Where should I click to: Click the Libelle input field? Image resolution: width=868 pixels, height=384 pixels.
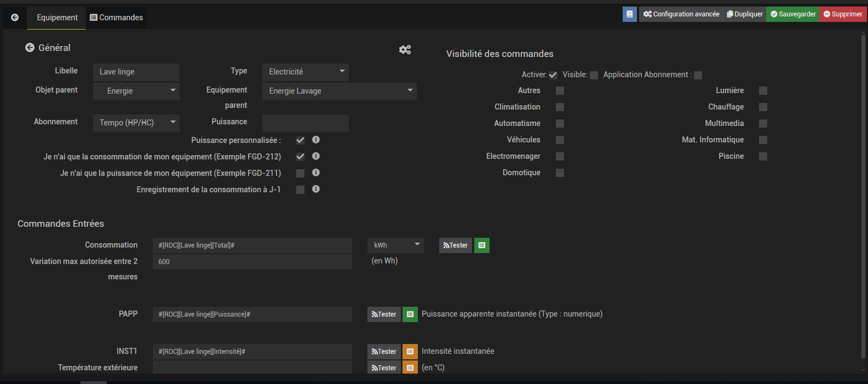[x=136, y=72]
